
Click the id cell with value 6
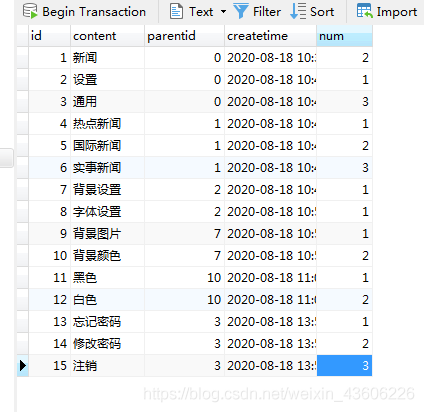pos(49,168)
